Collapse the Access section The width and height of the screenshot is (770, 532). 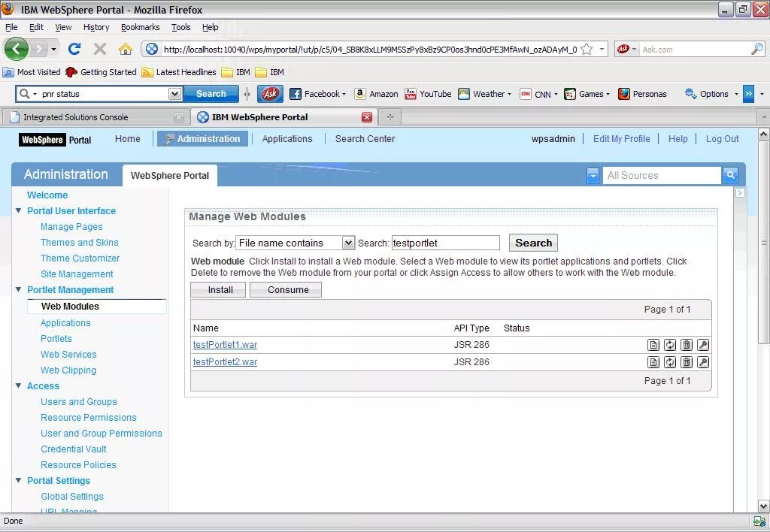18,385
